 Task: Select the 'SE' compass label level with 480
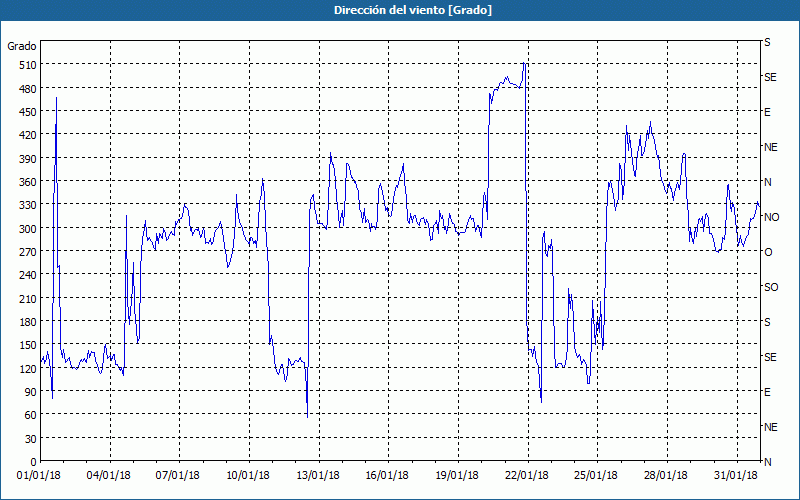[770, 78]
